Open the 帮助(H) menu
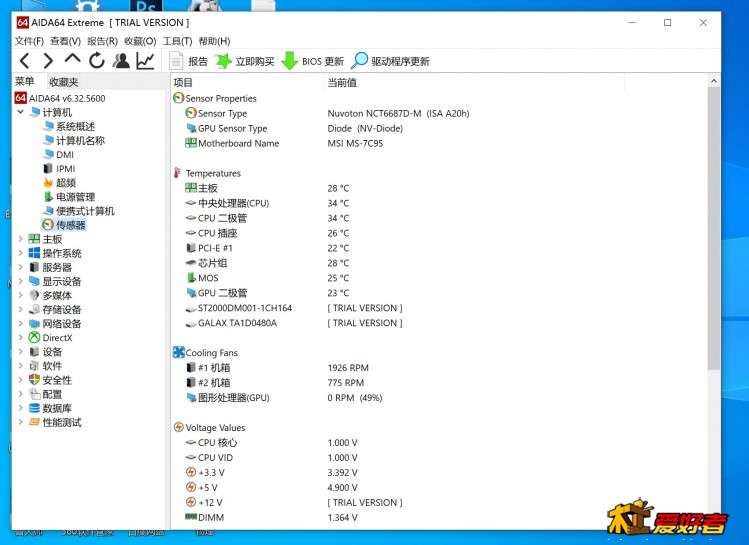This screenshot has width=749, height=545. 214,41
